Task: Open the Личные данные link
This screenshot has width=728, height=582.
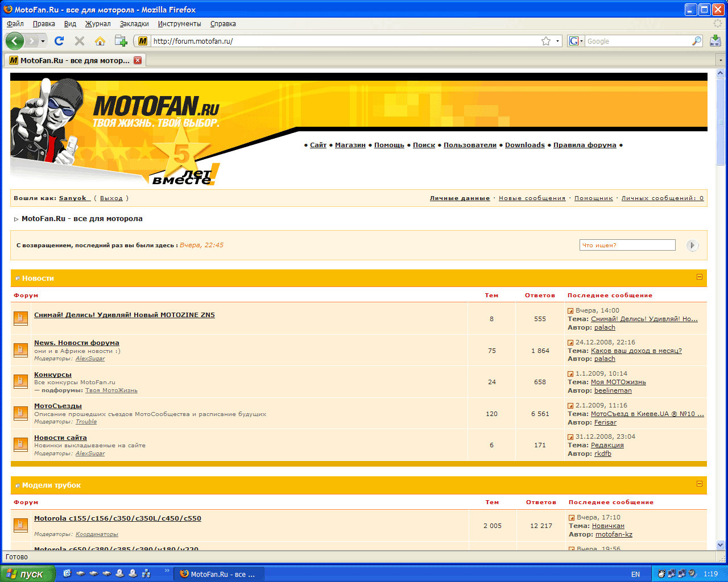Action: pos(460,198)
